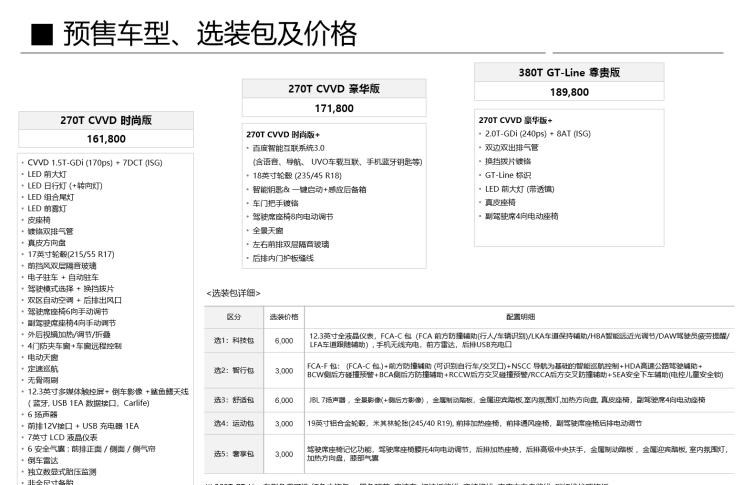Screen dimensions: 744x485
Task: Click the '电子驻车 + 自动驻车' item
Action: click(x=63, y=277)
